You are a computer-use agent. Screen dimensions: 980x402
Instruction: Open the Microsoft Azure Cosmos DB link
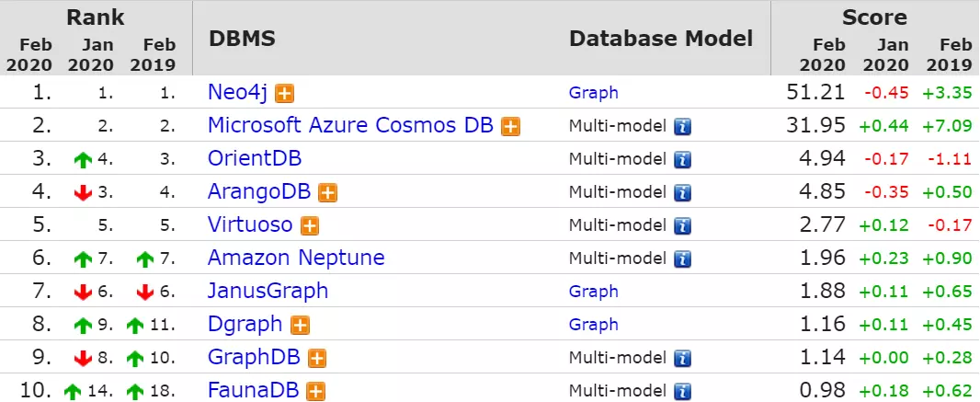(x=350, y=125)
